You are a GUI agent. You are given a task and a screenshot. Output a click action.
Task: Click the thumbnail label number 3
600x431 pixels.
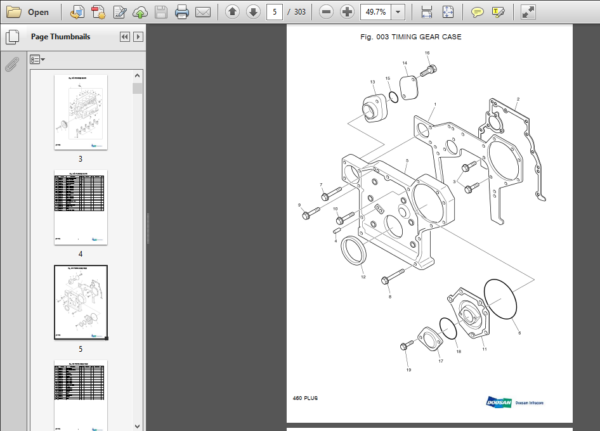(x=80, y=159)
